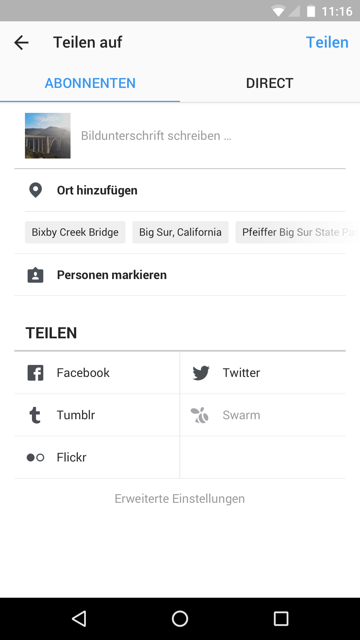Screen dimensions: 360x640
Task: Click the Swarm bee icon
Action: (x=200, y=415)
